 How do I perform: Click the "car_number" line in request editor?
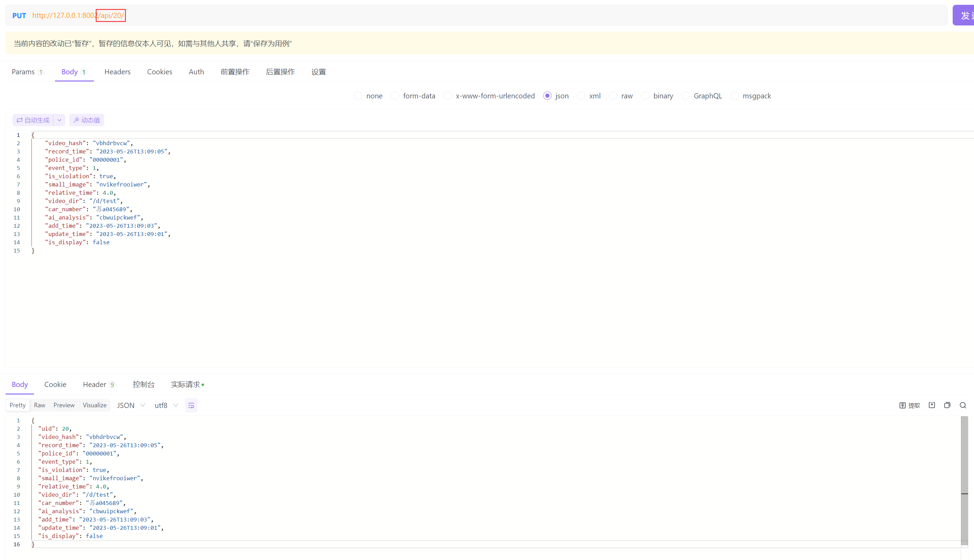[x=88, y=209]
